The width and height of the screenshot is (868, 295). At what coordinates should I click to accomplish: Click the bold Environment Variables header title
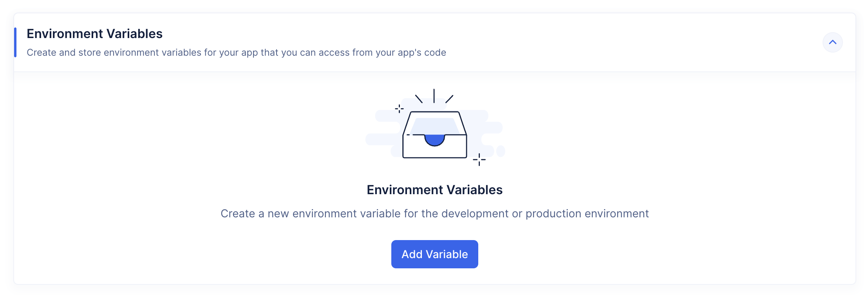[94, 34]
